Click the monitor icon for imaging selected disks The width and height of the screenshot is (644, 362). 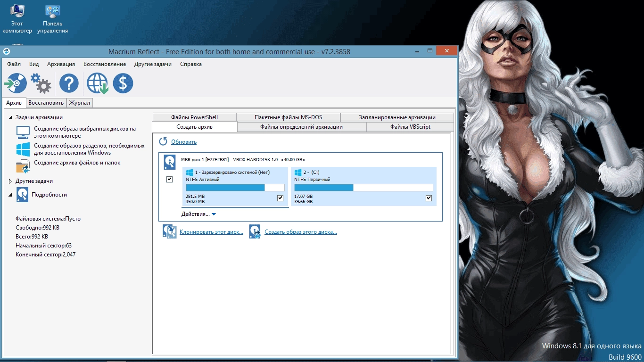23,132
